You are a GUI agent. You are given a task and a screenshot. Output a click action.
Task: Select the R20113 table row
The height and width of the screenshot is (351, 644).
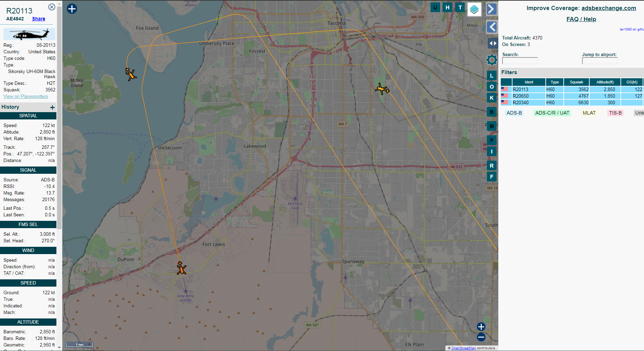(572, 89)
